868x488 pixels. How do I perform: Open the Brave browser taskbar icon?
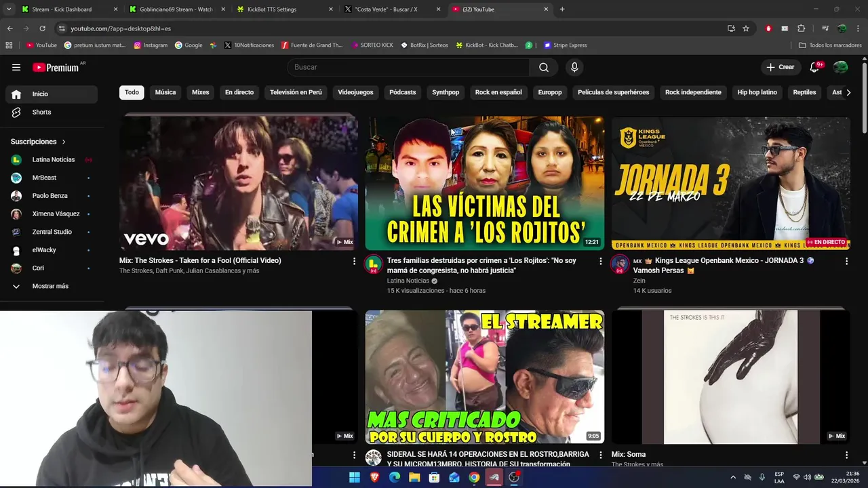(x=375, y=477)
